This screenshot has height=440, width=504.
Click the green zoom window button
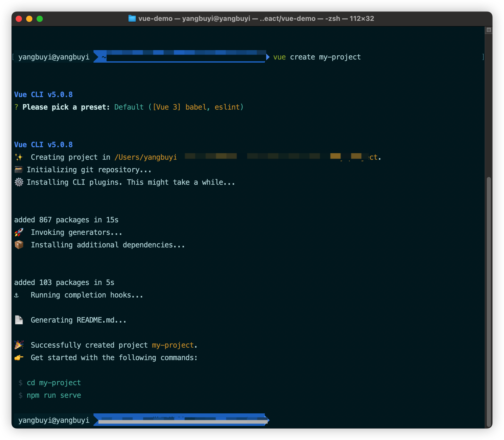(40, 19)
